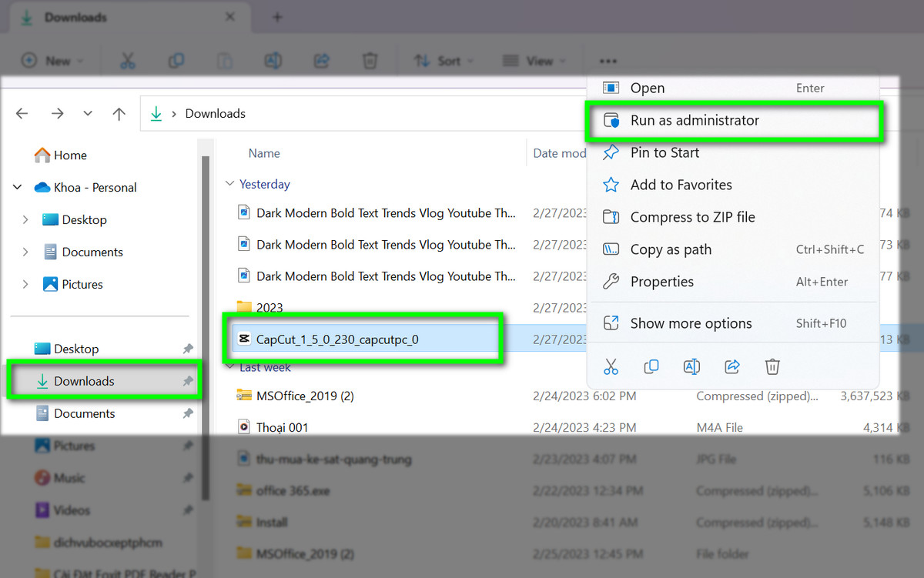Collapse the Khoa - Personal tree node
This screenshot has width=924, height=578.
click(18, 187)
